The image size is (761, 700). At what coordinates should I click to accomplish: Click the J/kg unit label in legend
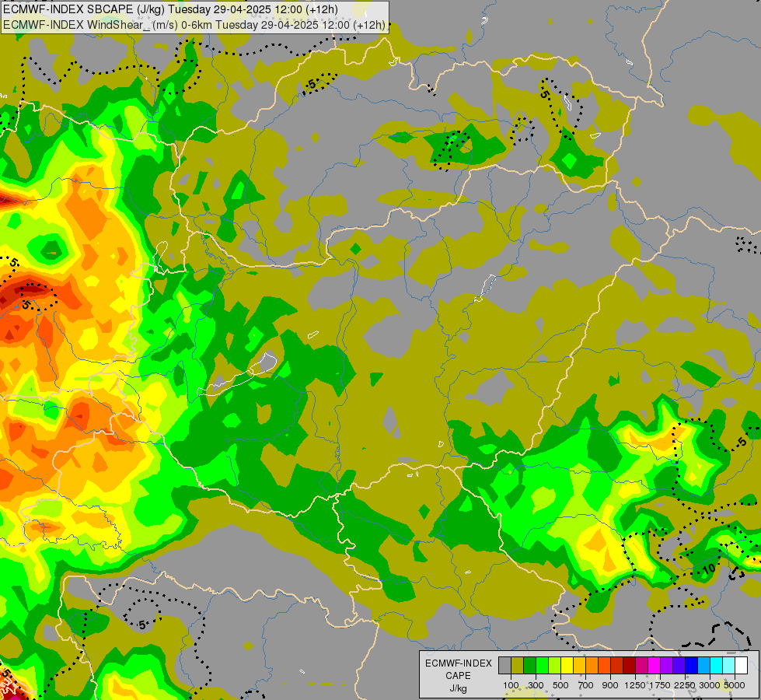[x=458, y=688]
